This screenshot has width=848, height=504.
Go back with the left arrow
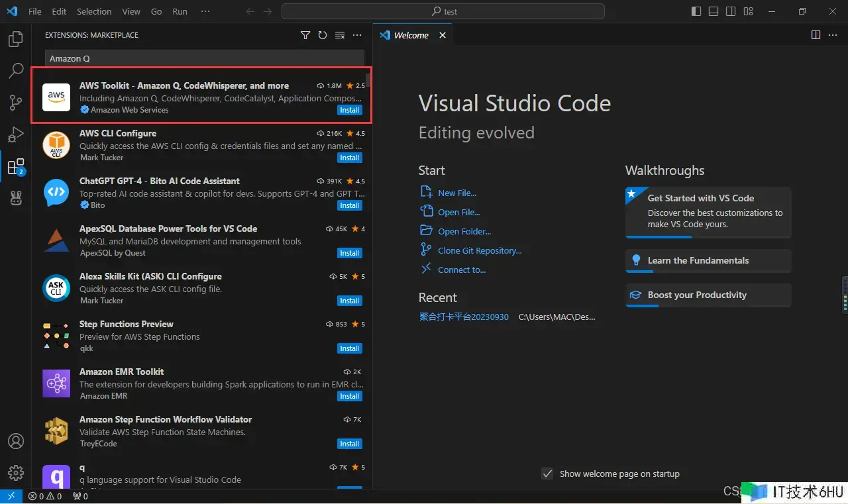pos(250,11)
